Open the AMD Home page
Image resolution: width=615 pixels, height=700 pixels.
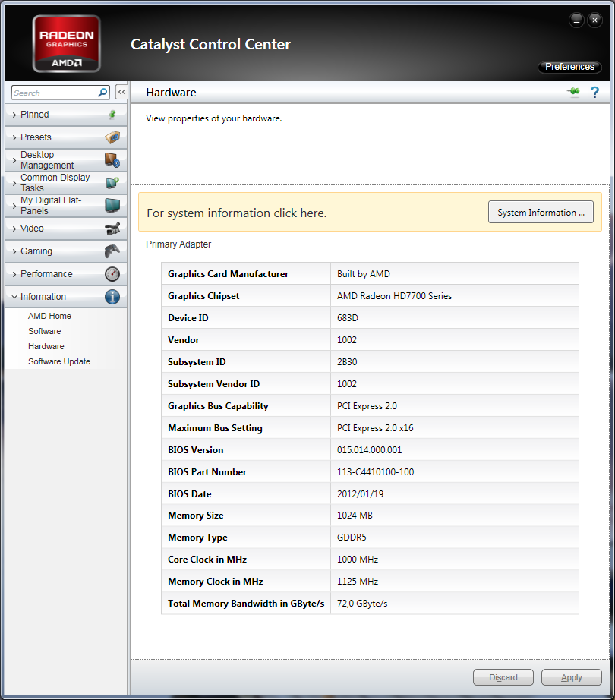click(x=49, y=316)
